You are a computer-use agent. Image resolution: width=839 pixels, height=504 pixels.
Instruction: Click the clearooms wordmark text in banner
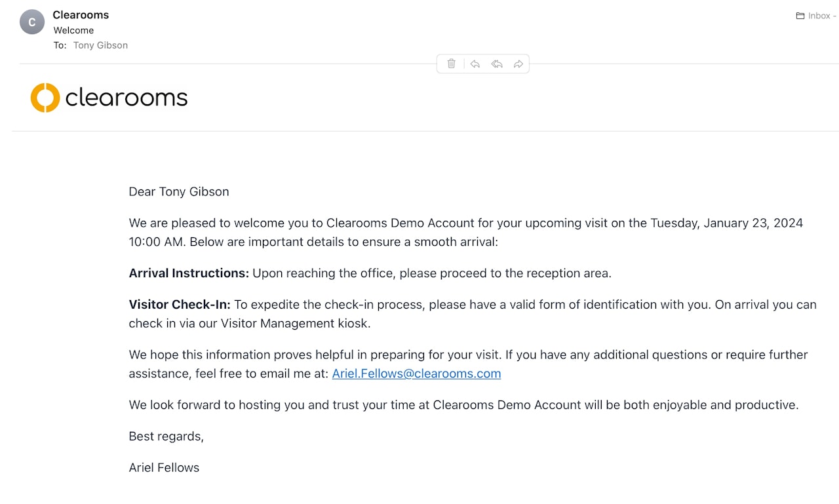[127, 98]
